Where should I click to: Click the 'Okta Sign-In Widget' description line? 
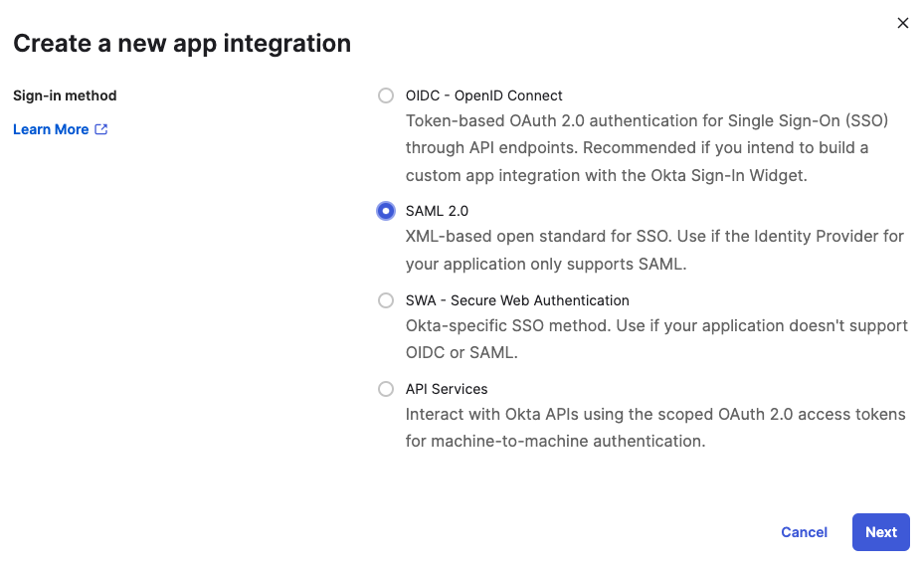click(606, 175)
